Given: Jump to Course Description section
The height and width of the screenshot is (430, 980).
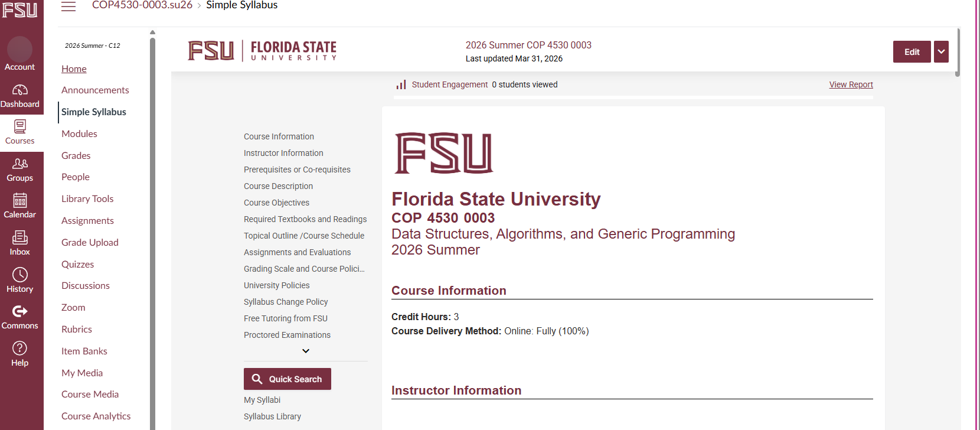Looking at the screenshot, I should [x=278, y=186].
